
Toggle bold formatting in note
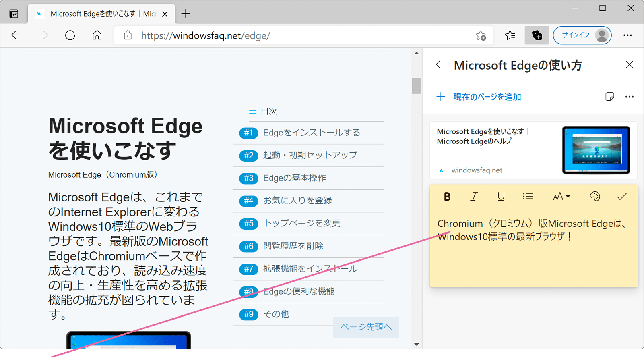click(447, 197)
